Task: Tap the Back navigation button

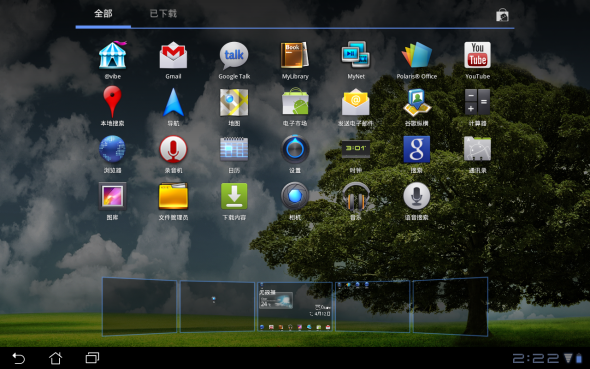Action: [x=18, y=358]
